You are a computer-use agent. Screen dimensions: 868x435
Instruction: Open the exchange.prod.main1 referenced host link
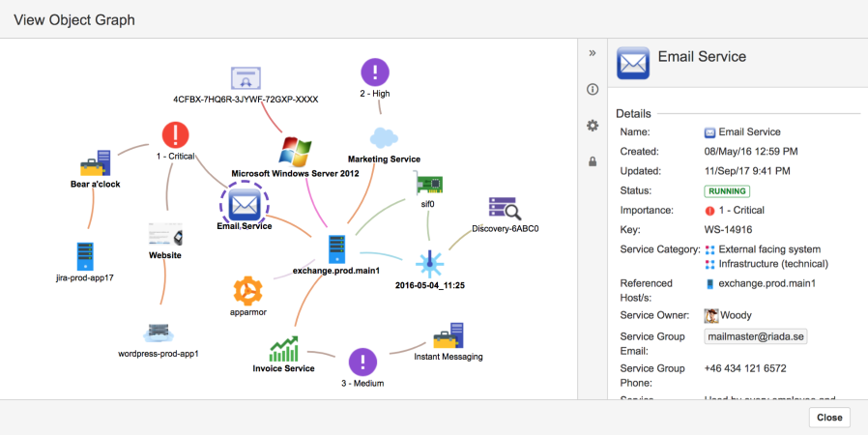767,283
